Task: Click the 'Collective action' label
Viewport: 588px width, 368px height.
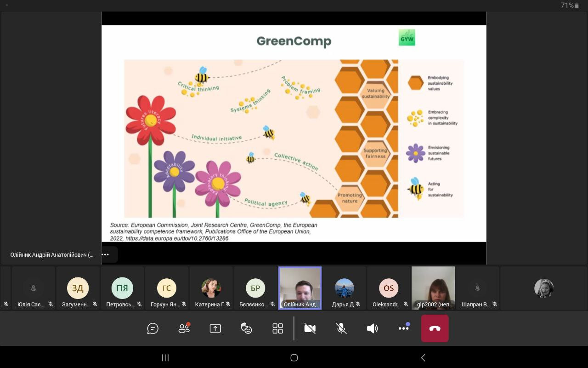Action: [x=296, y=162]
